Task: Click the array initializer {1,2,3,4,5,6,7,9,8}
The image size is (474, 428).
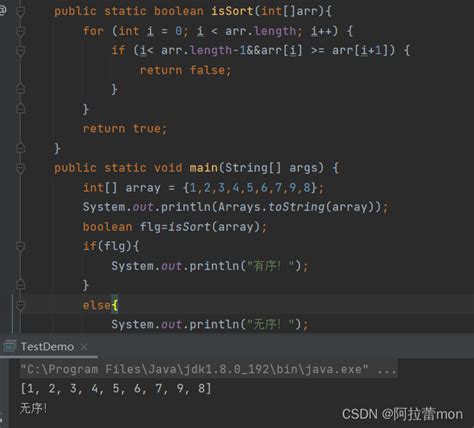Action: coord(250,188)
